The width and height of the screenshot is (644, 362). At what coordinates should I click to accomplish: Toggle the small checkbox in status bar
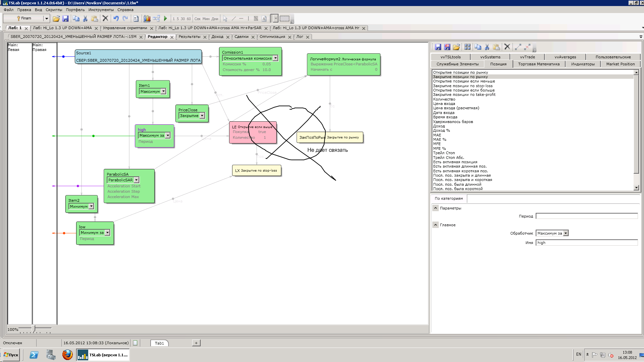point(135,343)
